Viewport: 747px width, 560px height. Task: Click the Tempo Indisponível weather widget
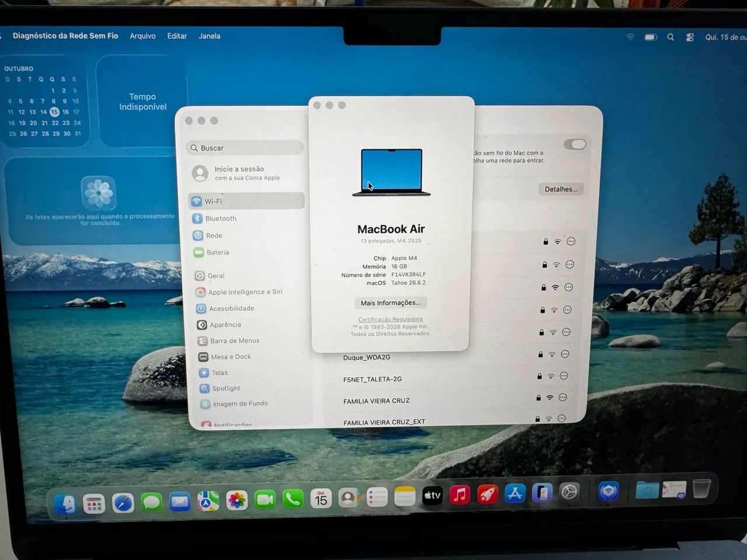tap(142, 101)
